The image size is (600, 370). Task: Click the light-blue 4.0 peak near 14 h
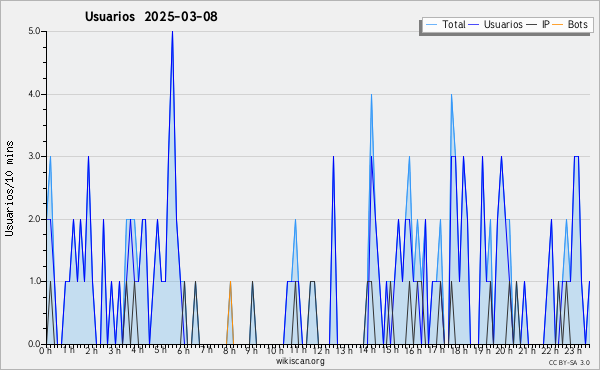coord(371,95)
